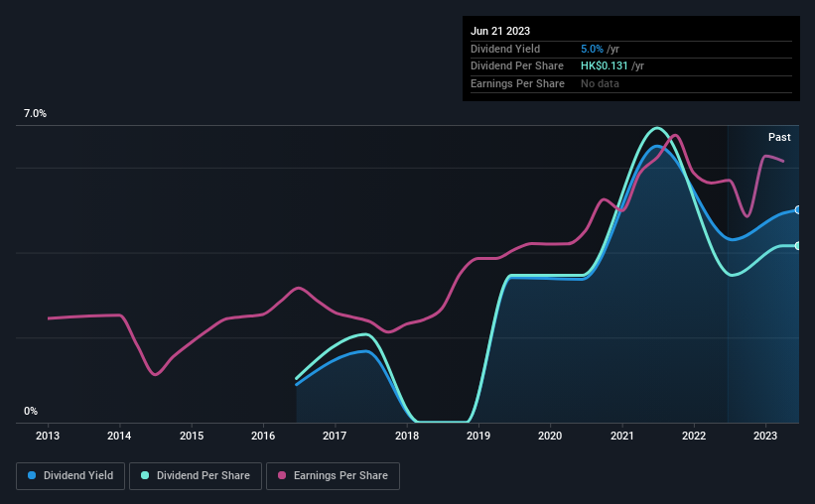The image size is (815, 504).
Task: Click the 2018 x-axis label
Action: [x=407, y=436]
